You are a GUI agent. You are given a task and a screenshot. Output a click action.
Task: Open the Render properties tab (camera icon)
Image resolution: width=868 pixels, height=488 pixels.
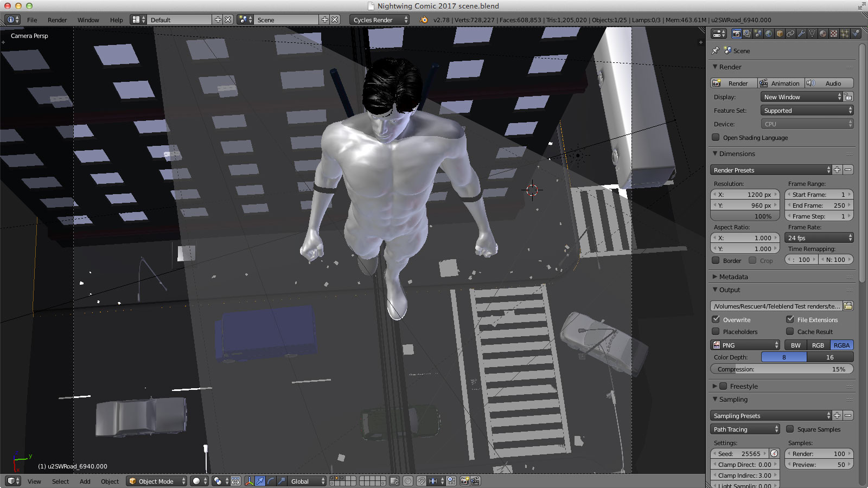tap(736, 34)
